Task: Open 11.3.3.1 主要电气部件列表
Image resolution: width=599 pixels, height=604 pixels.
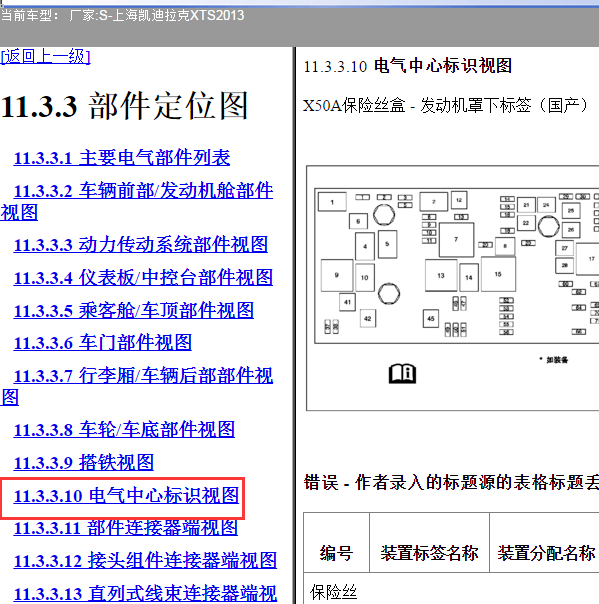Action: (122, 158)
